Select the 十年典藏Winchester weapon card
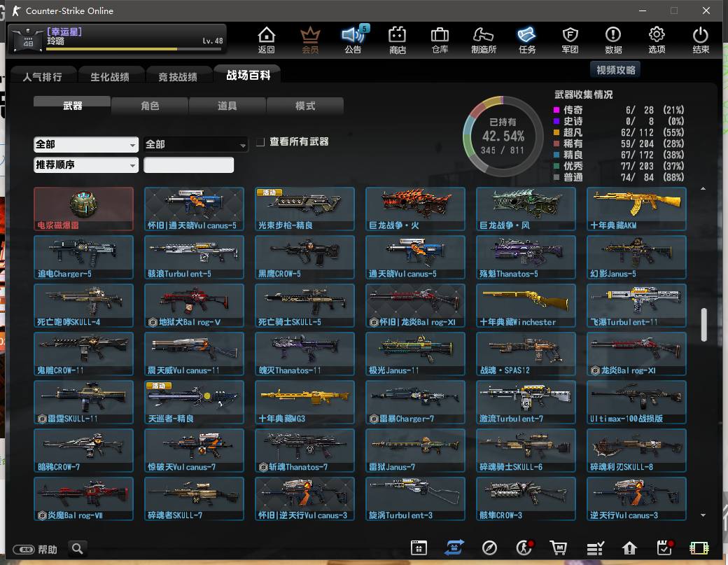The image size is (728, 565). click(x=526, y=305)
